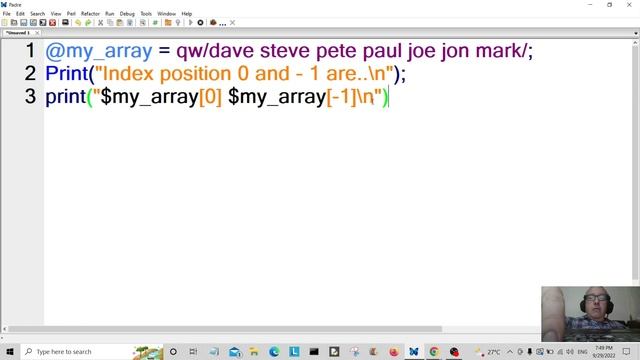Open Chrome from the taskbar
The height and width of the screenshot is (360, 640).
(x=434, y=351)
